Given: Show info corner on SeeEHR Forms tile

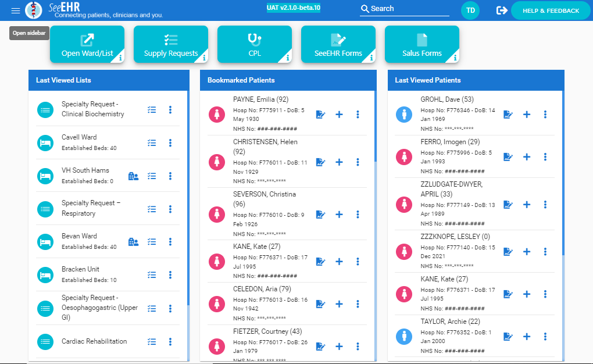Looking at the screenshot, I should coord(371,58).
